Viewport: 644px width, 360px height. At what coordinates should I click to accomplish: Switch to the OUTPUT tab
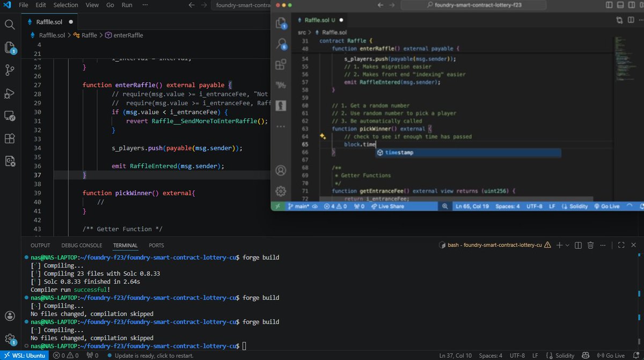pyautogui.click(x=40, y=245)
